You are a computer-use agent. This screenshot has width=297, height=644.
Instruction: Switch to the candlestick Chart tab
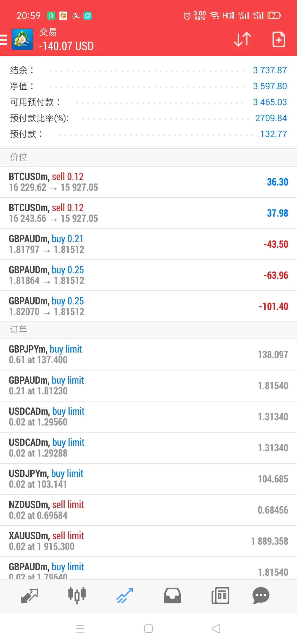(77, 595)
